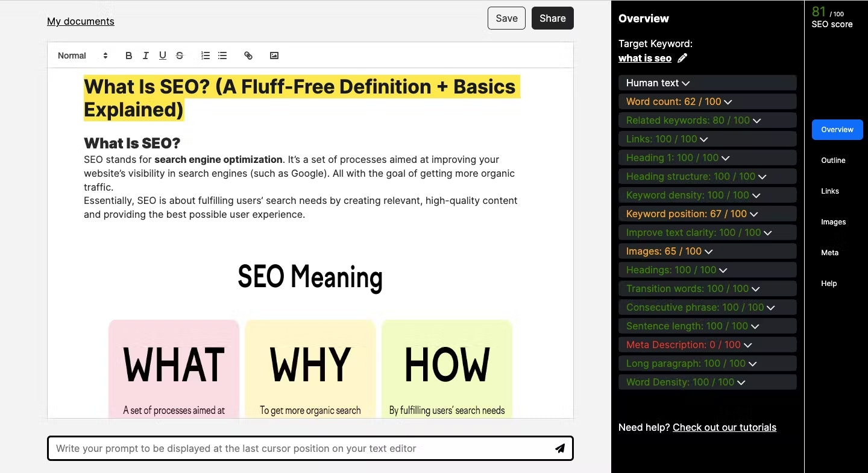
Task: Expand Images: 65 / 100 row
Action: click(x=708, y=251)
